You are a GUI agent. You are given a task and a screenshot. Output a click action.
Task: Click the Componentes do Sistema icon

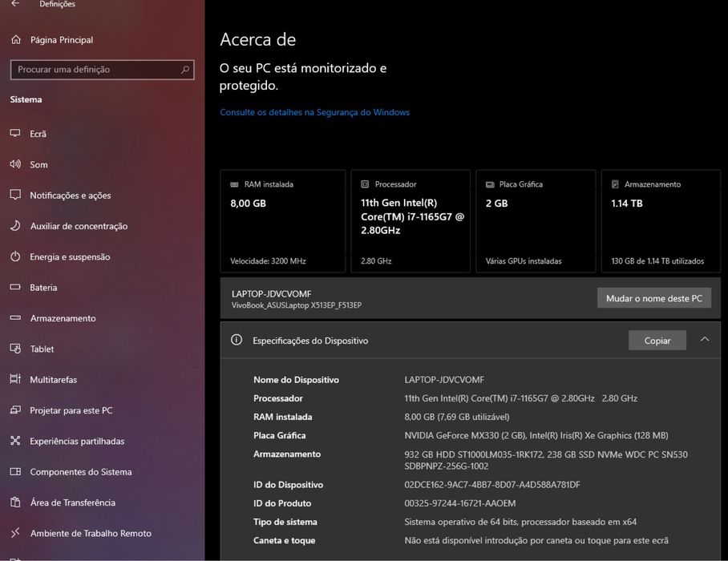15,471
